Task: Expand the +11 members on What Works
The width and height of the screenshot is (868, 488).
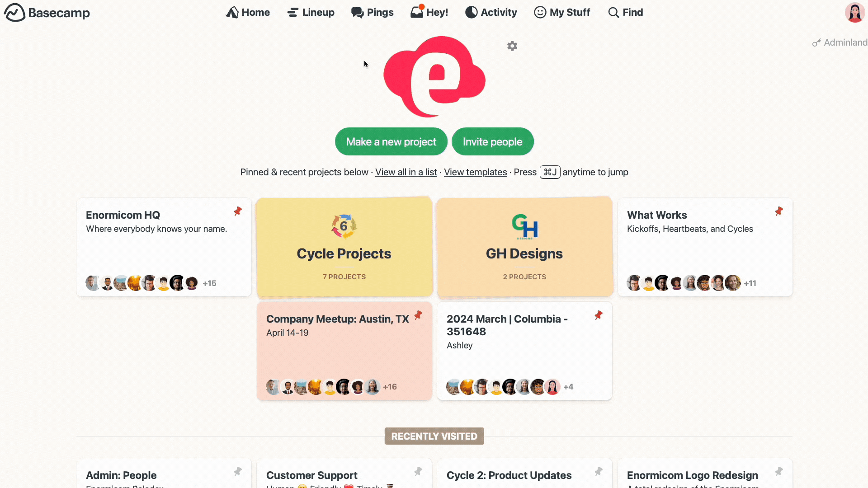Action: [x=750, y=283]
